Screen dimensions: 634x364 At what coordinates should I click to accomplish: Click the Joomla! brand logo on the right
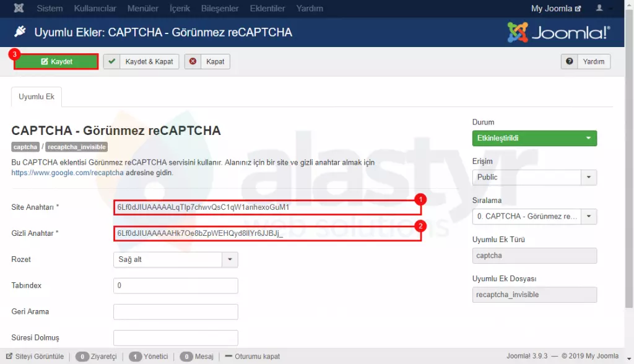tap(559, 32)
